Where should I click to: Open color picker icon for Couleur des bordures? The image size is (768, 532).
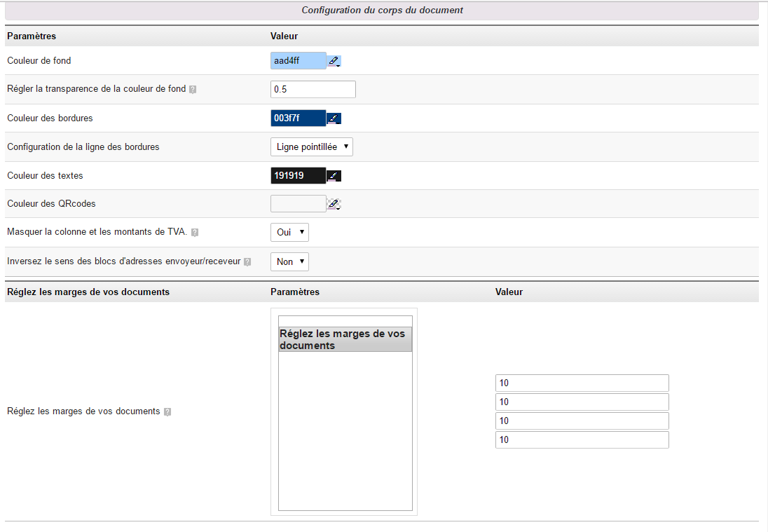click(334, 118)
